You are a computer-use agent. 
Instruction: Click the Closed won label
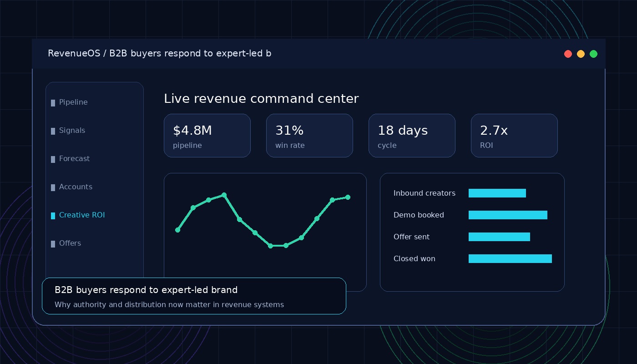(x=415, y=259)
